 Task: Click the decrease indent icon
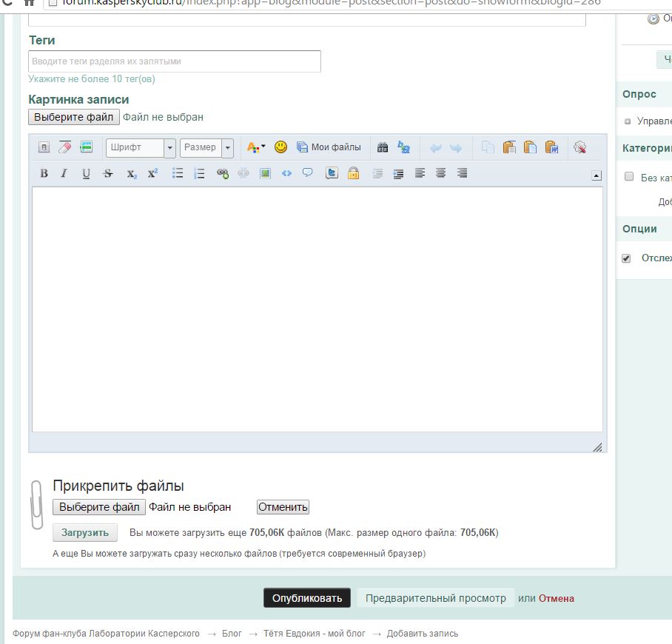pos(377,173)
